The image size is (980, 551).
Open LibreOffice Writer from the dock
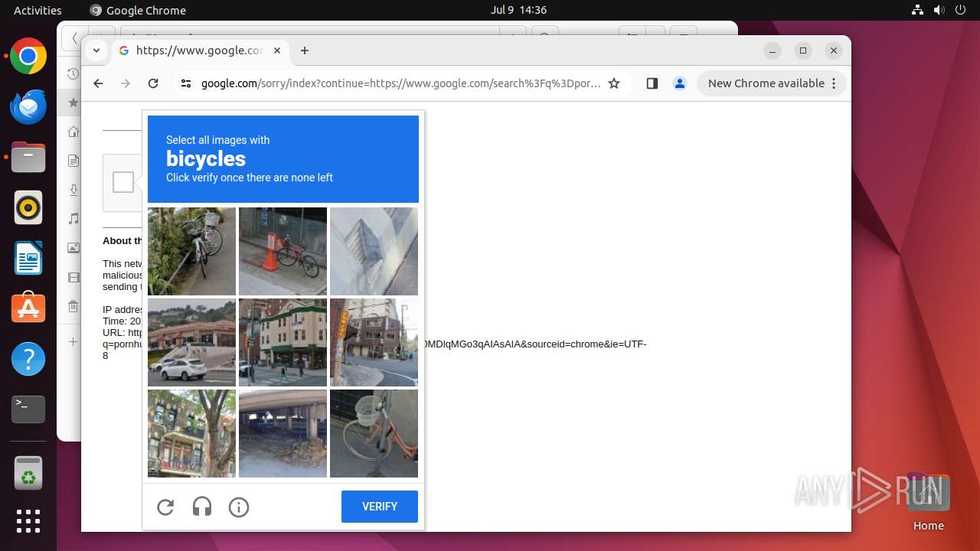pos(28,258)
